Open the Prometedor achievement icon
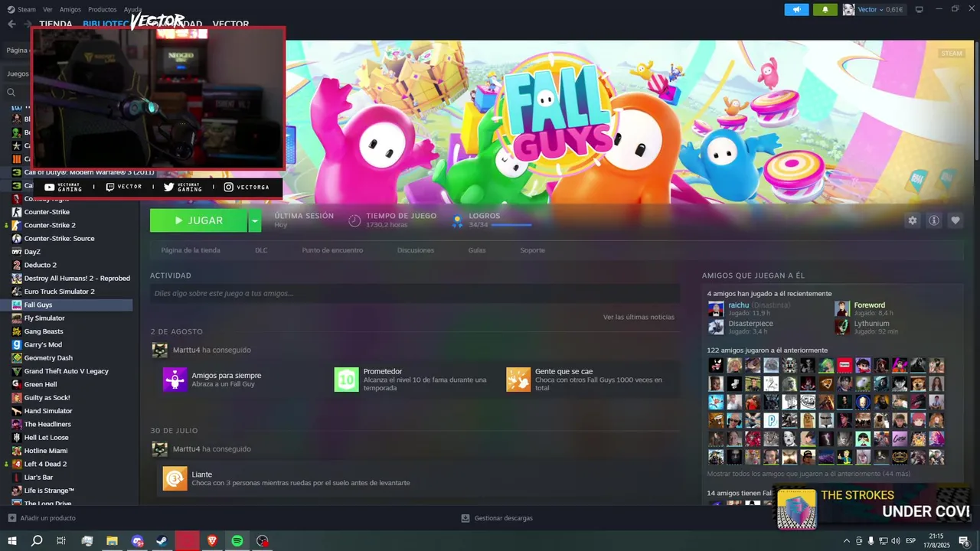 tap(346, 380)
